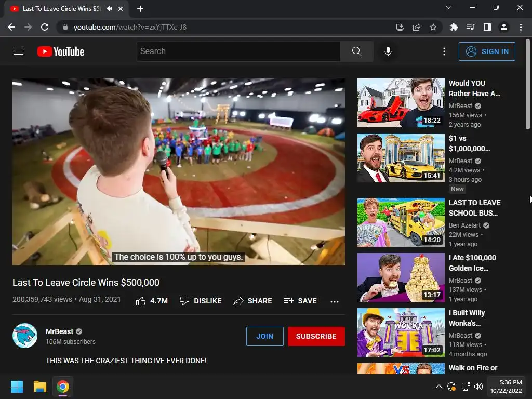Show hidden system tray icons
Image resolution: width=532 pixels, height=399 pixels.
point(438,387)
